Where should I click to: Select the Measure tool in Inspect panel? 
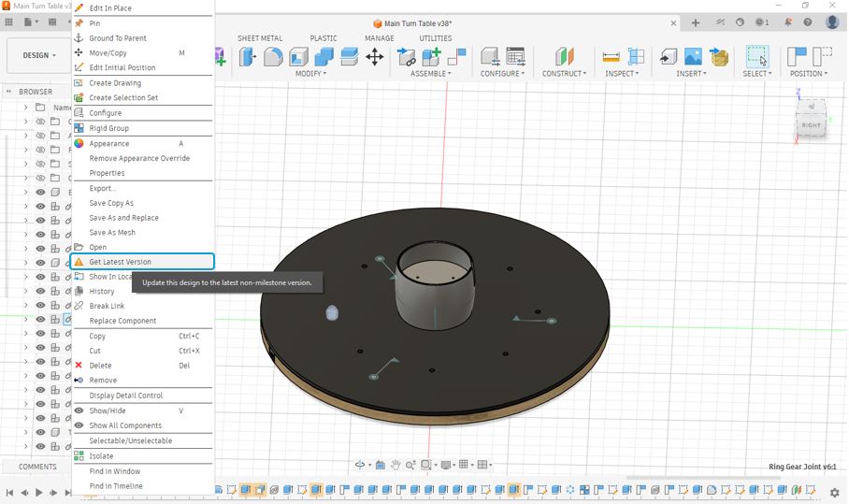click(612, 56)
